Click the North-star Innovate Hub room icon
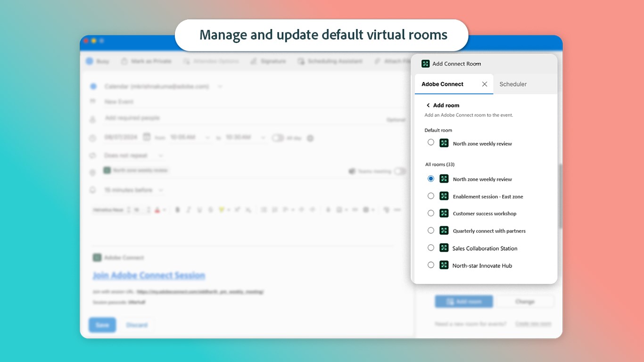Image resolution: width=644 pixels, height=362 pixels. (x=444, y=265)
